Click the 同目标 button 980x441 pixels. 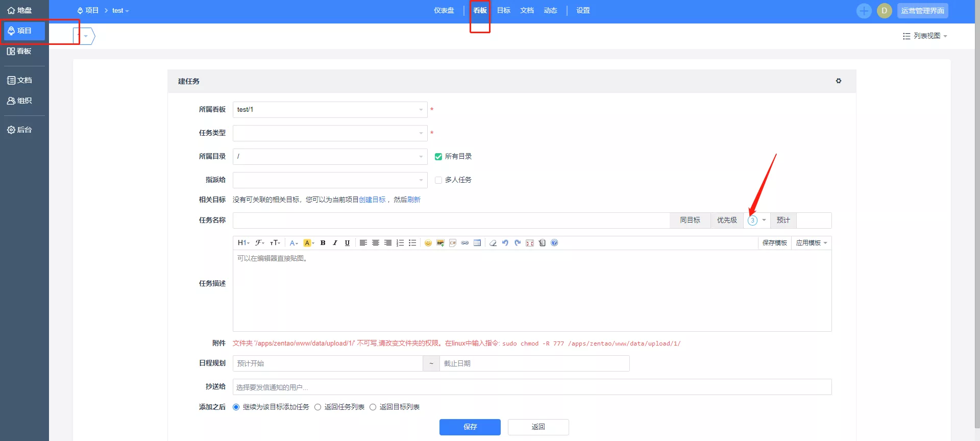690,220
